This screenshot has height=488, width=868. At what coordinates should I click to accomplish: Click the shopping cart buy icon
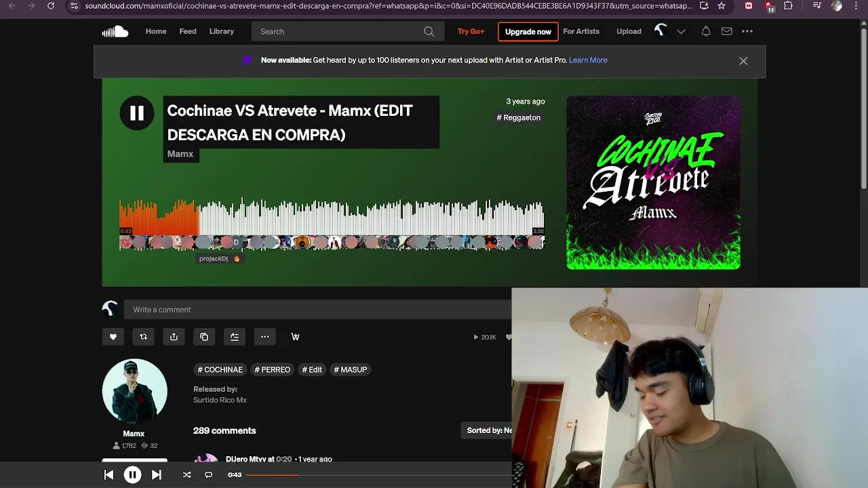pos(295,337)
